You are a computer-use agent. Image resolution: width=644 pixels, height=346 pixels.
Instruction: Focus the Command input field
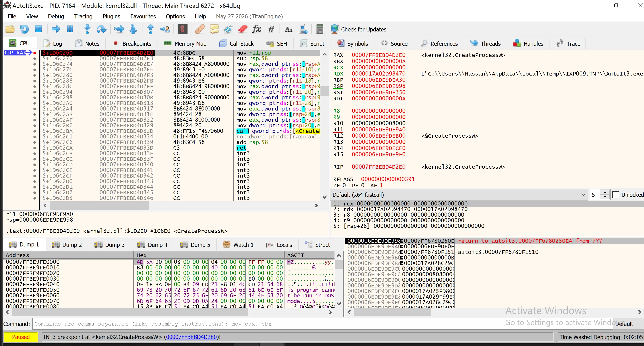tap(323, 324)
